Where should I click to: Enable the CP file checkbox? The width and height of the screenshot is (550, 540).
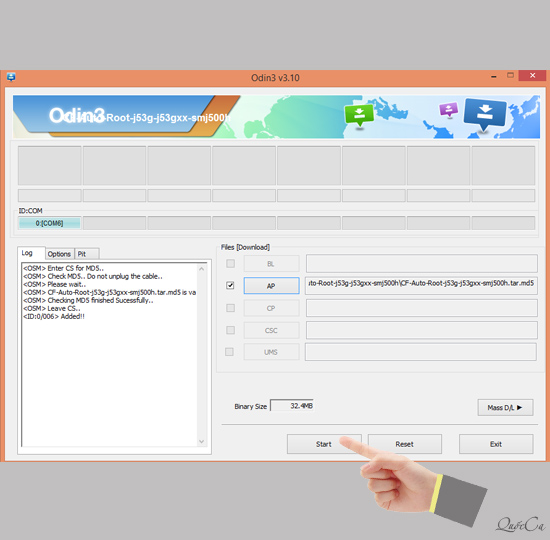tap(230, 308)
